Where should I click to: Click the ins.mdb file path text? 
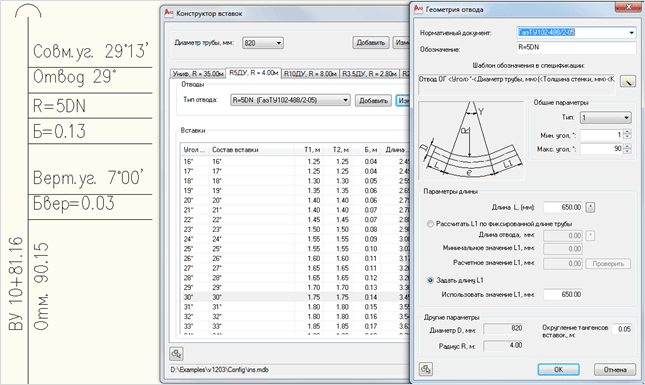point(219,370)
